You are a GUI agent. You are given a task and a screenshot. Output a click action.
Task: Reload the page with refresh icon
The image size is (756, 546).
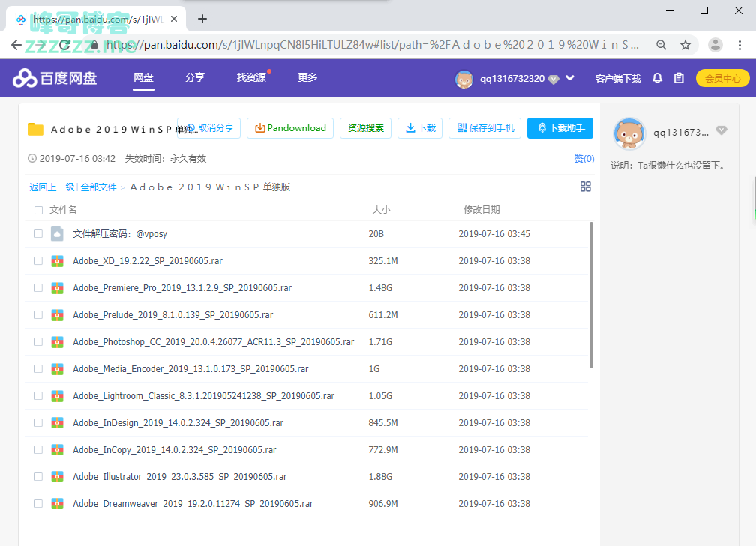64,45
